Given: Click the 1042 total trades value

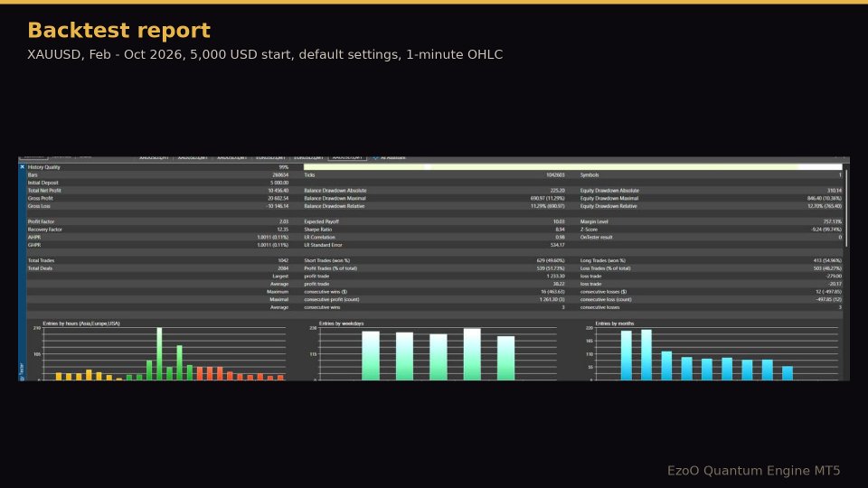Looking at the screenshot, I should tap(283, 260).
